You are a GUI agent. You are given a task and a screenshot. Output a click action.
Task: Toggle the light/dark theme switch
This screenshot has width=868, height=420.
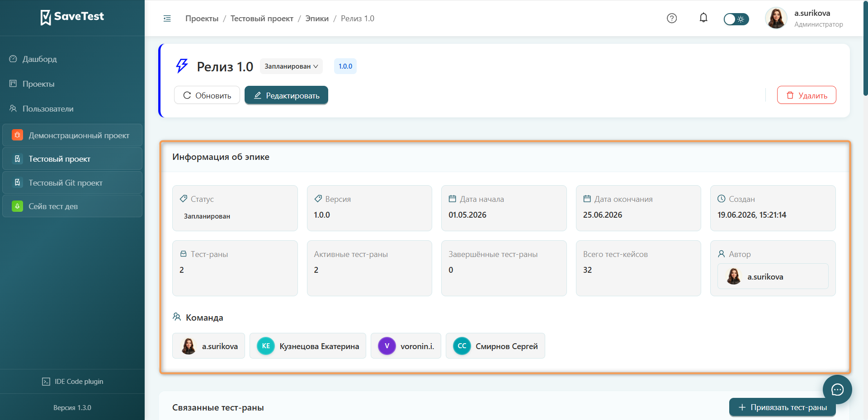coord(736,19)
